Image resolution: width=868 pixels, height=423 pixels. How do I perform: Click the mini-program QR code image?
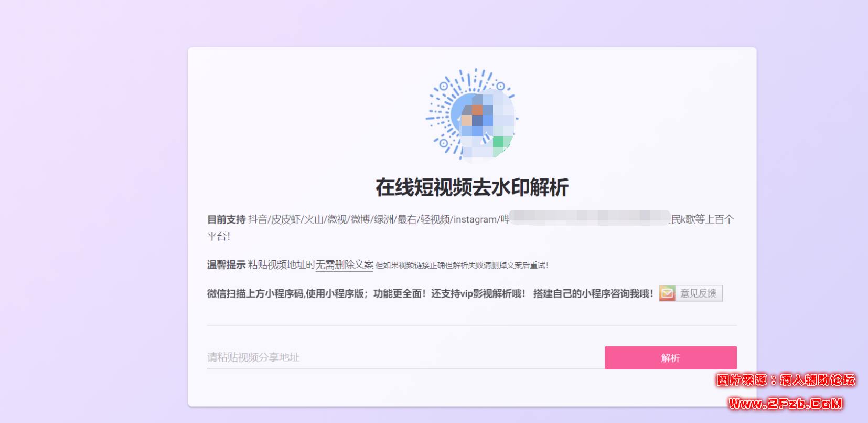pyautogui.click(x=471, y=114)
